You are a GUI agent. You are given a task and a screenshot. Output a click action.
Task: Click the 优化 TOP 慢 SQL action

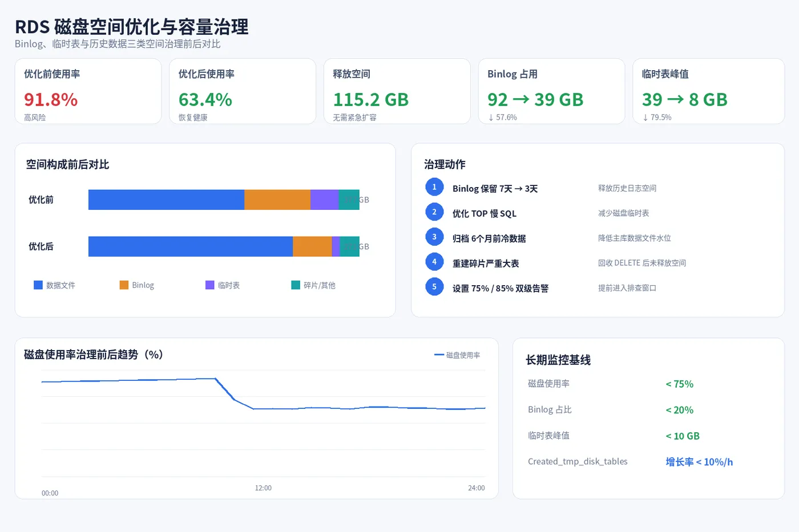coord(485,213)
